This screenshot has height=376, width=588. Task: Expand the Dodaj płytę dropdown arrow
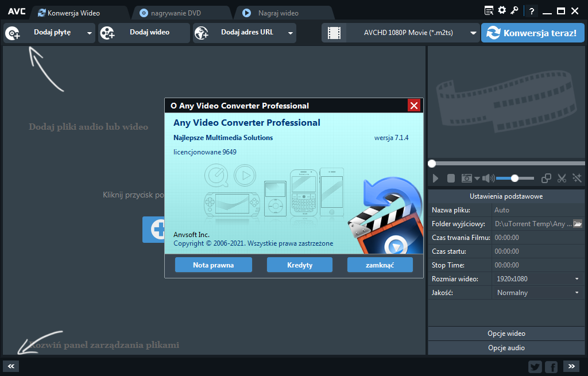[x=89, y=33]
